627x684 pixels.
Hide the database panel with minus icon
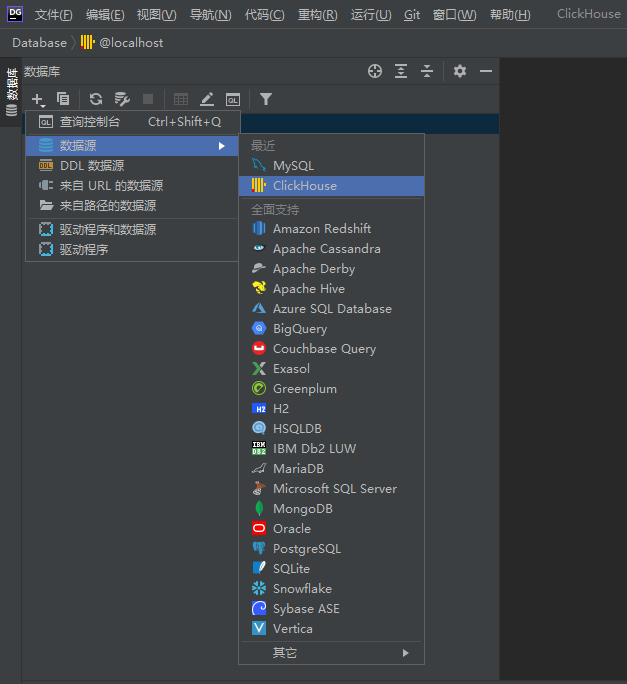[486, 71]
